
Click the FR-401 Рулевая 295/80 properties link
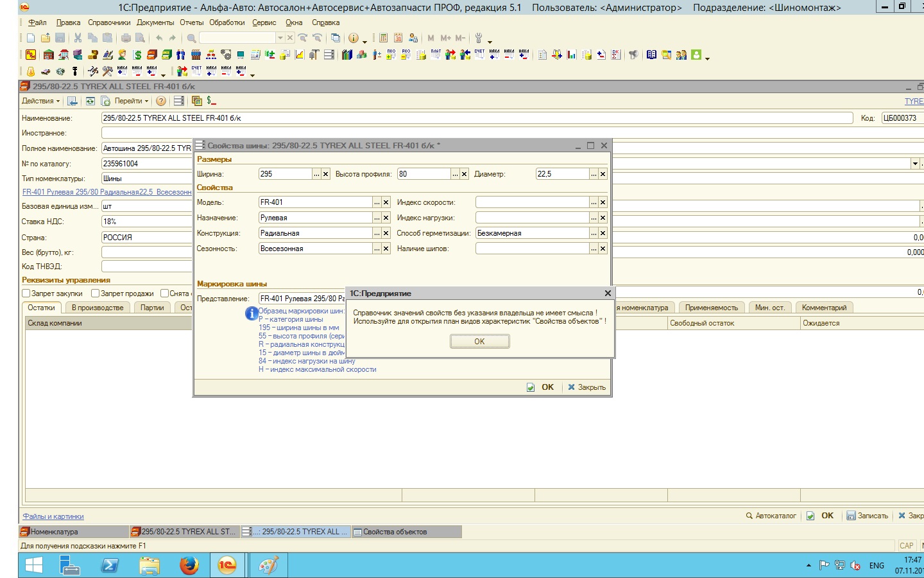107,192
